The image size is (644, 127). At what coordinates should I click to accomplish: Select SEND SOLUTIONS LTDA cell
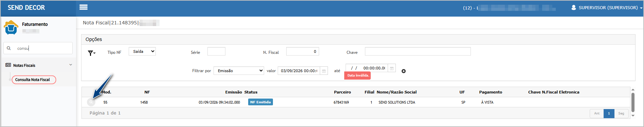[397, 102]
